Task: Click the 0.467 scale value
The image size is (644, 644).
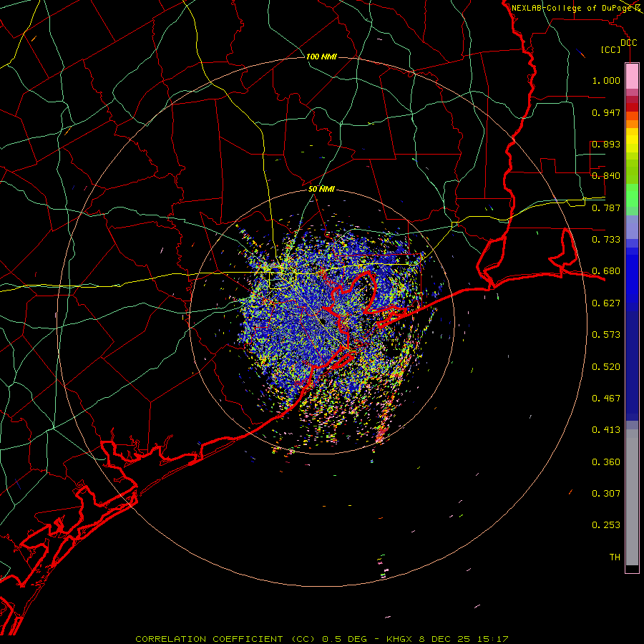Action: click(x=606, y=399)
